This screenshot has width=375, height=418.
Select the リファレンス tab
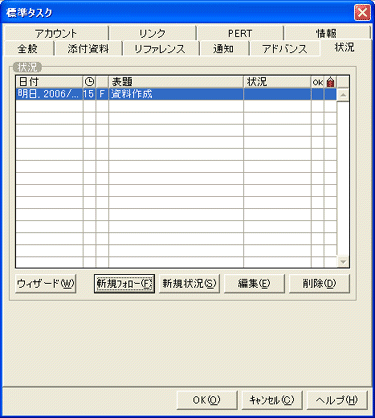pos(160,49)
